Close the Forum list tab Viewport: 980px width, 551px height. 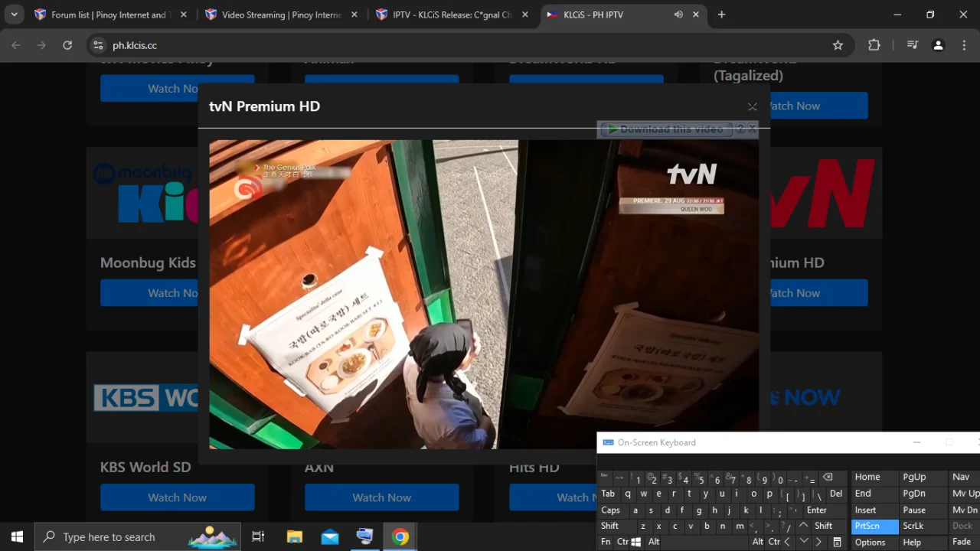click(183, 15)
